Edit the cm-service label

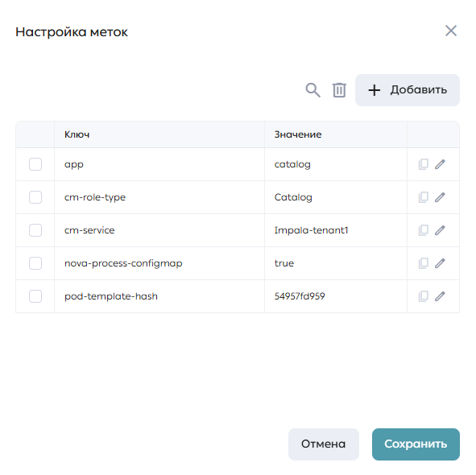tap(440, 230)
